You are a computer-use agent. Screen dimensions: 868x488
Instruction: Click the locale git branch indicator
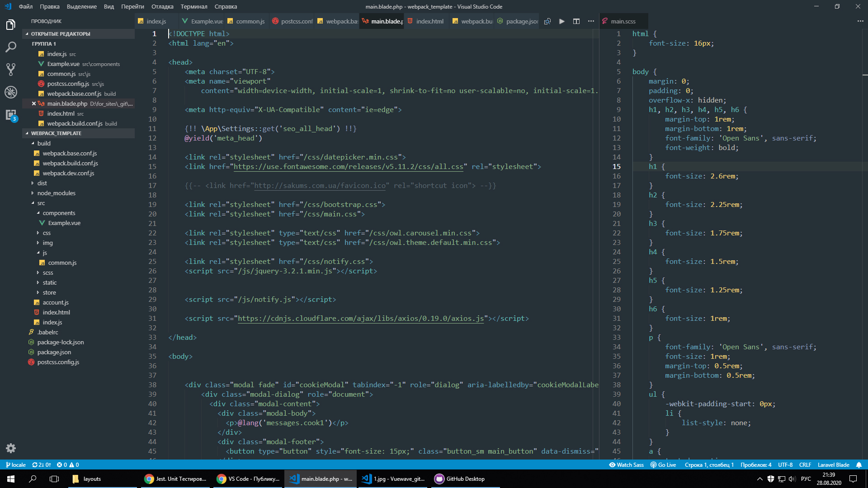pyautogui.click(x=16, y=465)
